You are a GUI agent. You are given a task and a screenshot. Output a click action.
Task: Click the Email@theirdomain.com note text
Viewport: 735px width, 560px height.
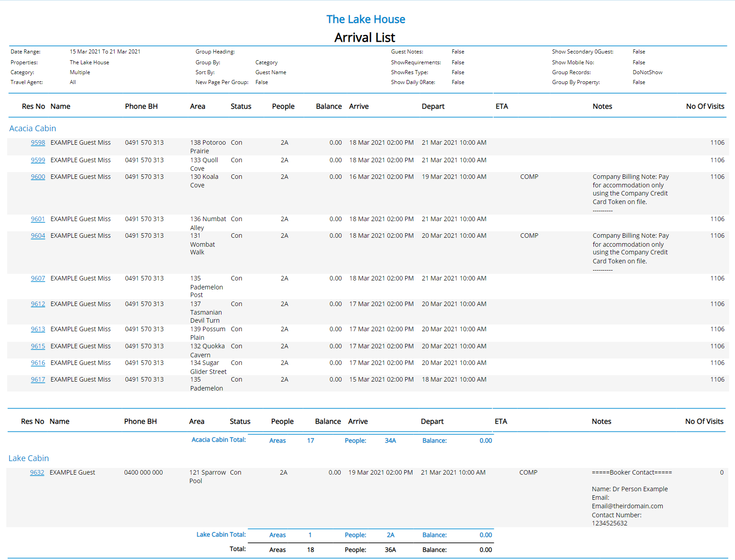(627, 506)
